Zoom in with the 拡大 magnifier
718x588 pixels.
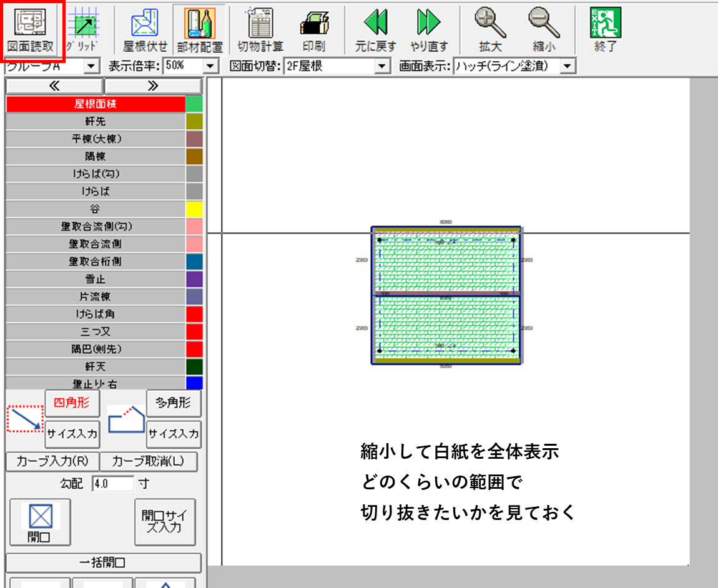489,29
